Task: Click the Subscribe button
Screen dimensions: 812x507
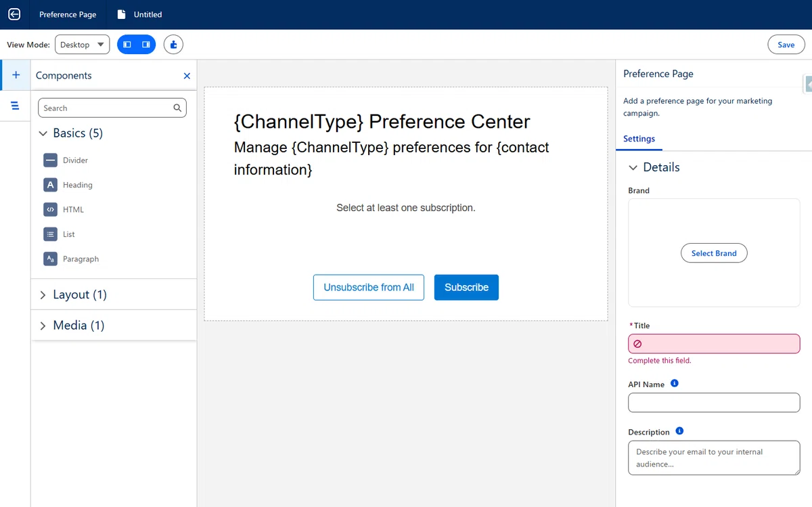Action: (x=466, y=287)
